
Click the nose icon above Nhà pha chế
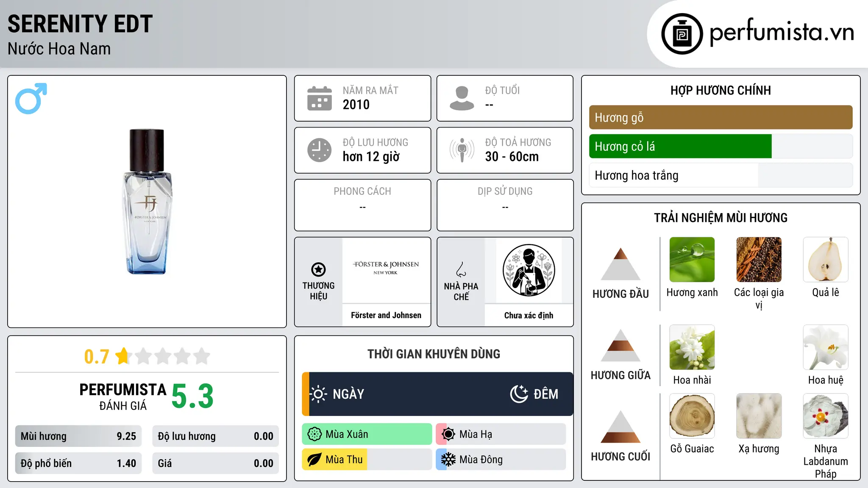click(x=461, y=269)
